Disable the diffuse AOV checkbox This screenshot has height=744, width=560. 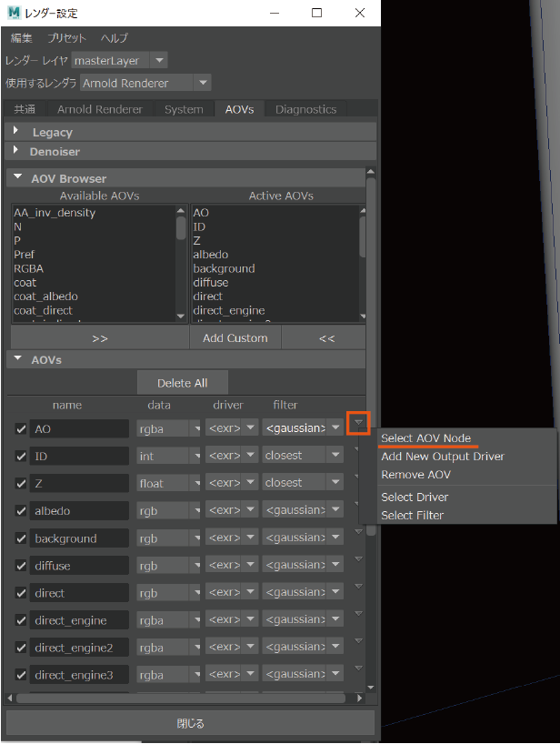pos(21,566)
